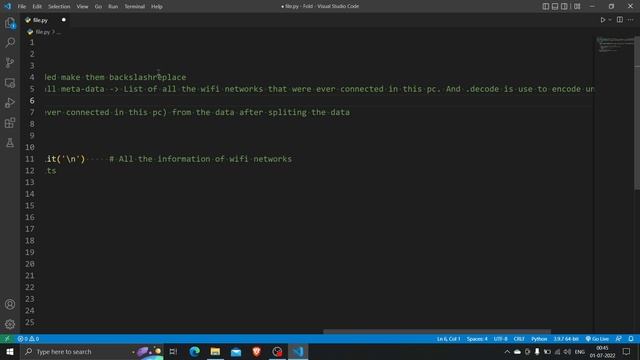Open Mail app from taskbar

point(236,351)
